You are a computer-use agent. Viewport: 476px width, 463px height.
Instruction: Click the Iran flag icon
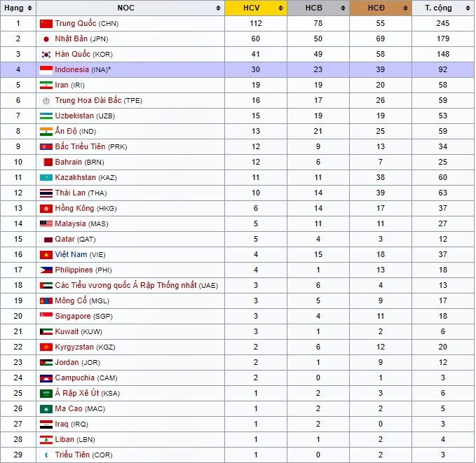point(46,85)
